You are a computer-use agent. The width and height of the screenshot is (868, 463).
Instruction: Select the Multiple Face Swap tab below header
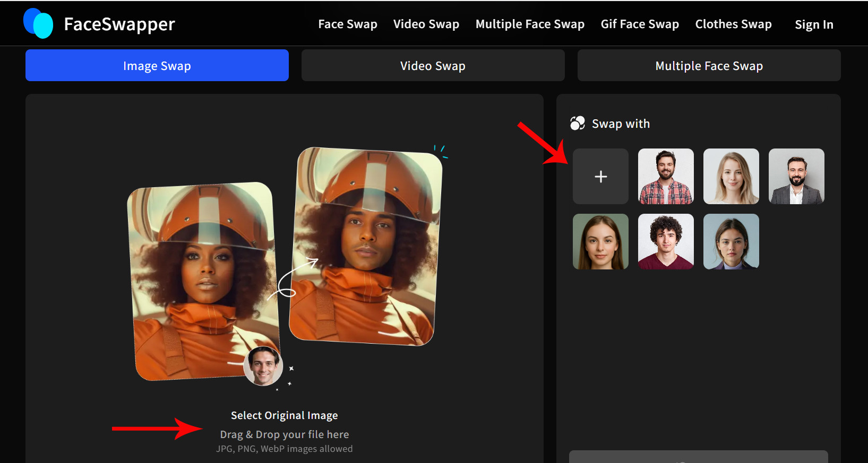(709, 66)
